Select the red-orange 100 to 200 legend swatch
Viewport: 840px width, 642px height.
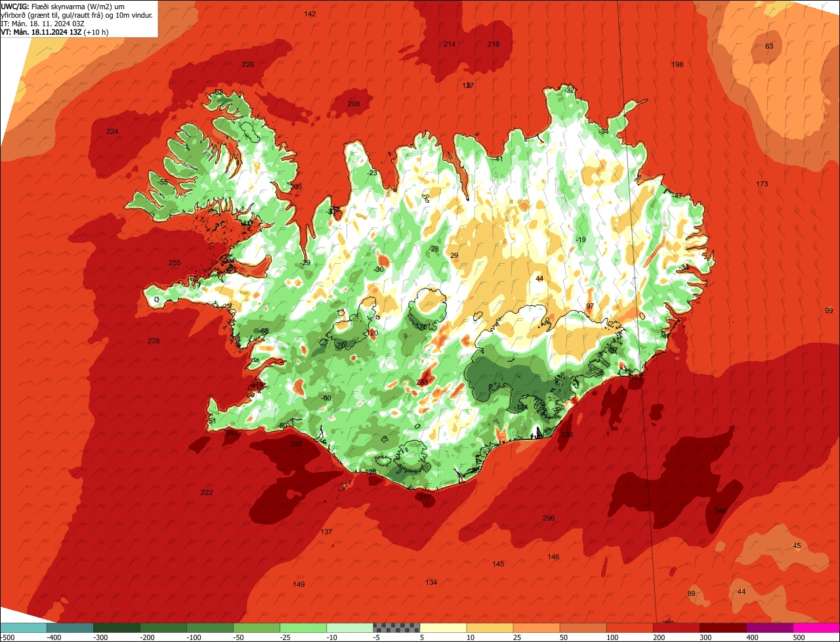tap(629, 628)
